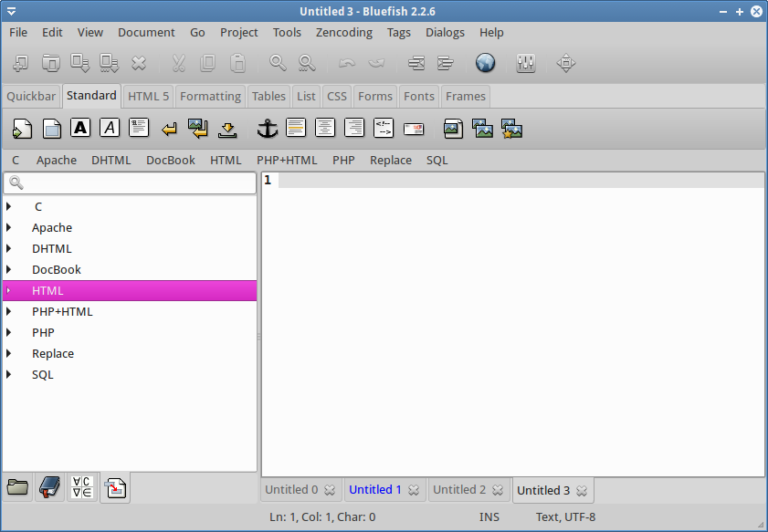768x532 pixels.
Task: Insert Break return-arrow icon
Action: tap(169, 130)
